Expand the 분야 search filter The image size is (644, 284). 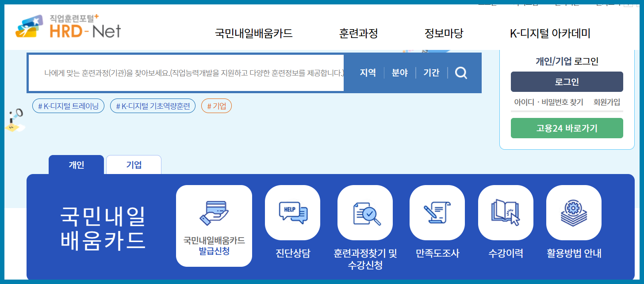(400, 73)
